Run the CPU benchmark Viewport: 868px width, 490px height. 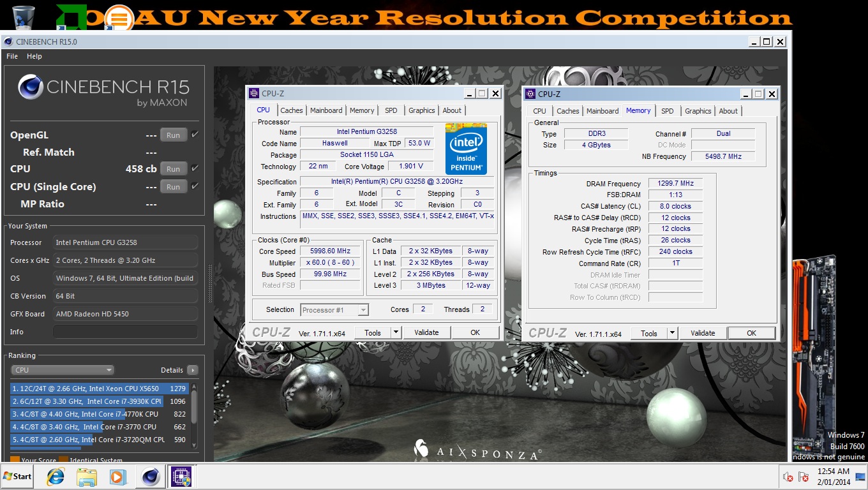174,169
